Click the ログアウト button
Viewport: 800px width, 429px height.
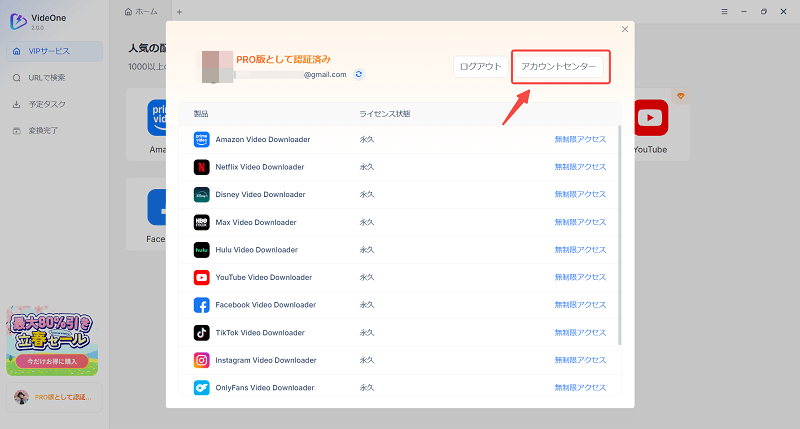(x=478, y=67)
